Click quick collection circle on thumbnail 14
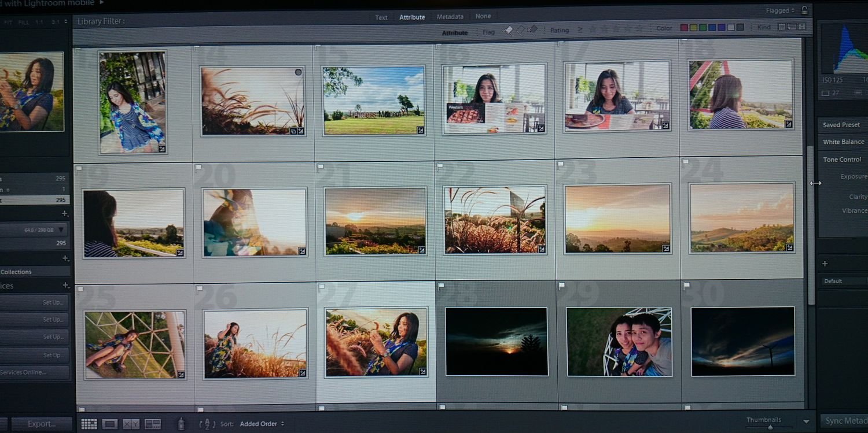Screen dimensions: 868x433 [299, 72]
